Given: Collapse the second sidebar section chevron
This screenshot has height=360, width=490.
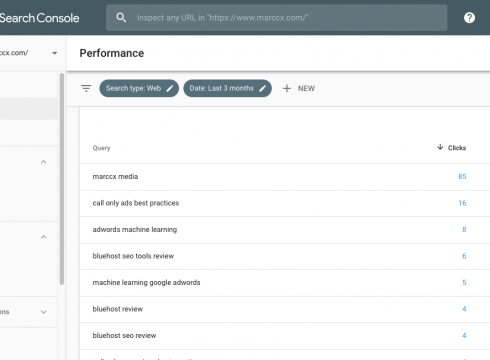Looking at the screenshot, I should [x=43, y=237].
